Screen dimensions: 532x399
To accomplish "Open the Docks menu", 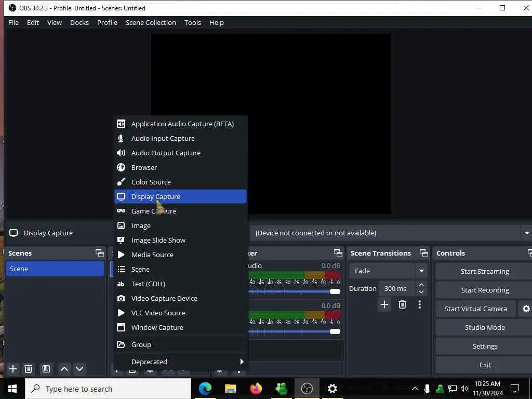I will pyautogui.click(x=79, y=22).
